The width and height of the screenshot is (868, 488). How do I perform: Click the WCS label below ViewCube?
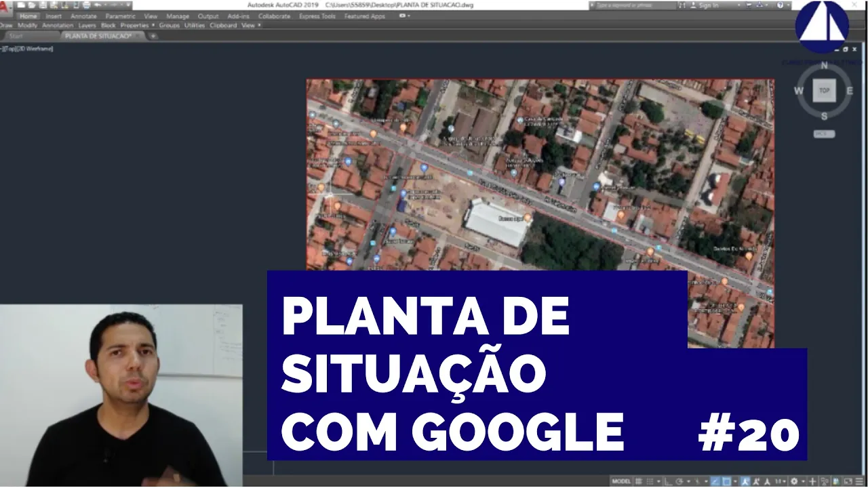824,134
